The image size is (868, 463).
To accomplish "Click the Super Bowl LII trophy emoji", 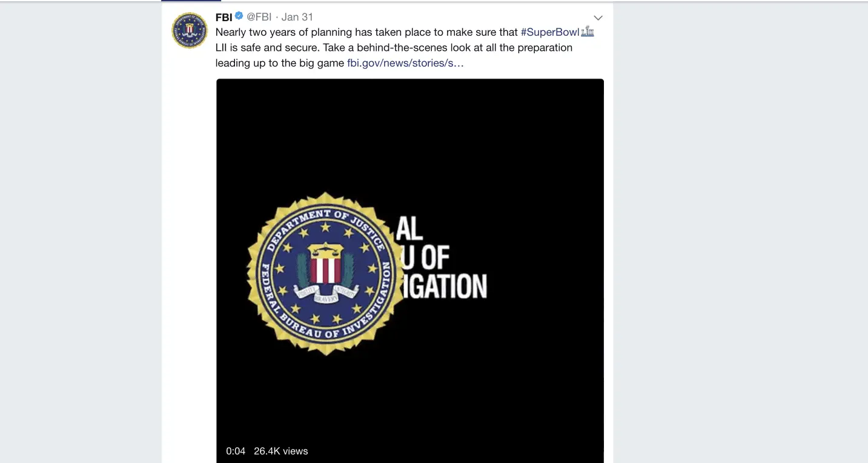I will point(587,32).
